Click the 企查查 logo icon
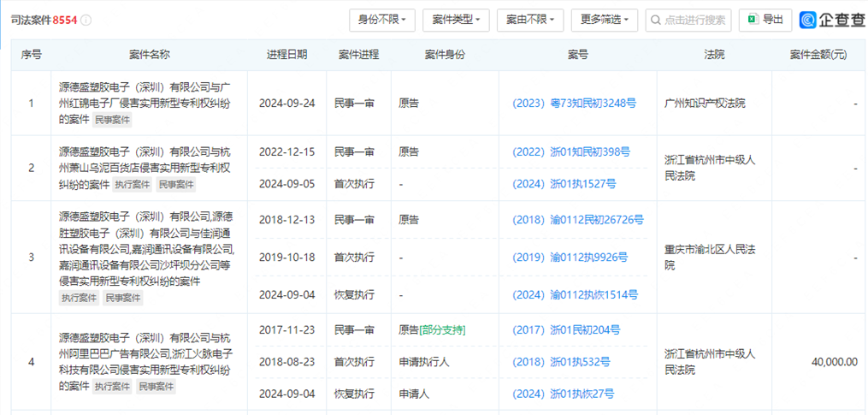 (x=807, y=20)
